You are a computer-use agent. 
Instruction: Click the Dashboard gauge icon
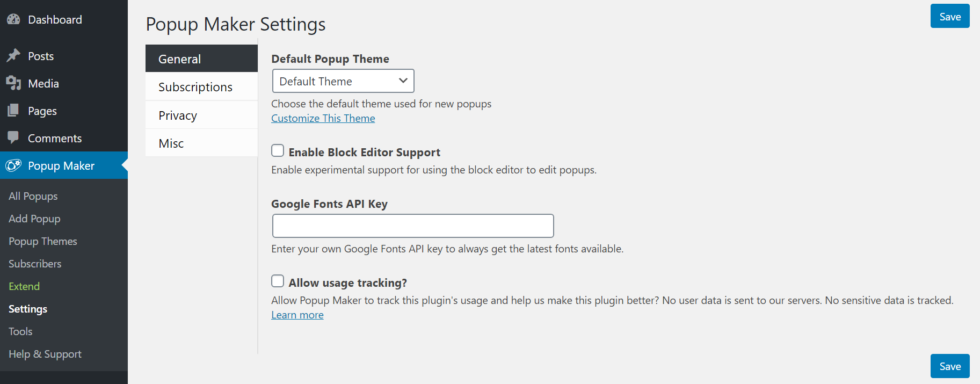(x=13, y=19)
